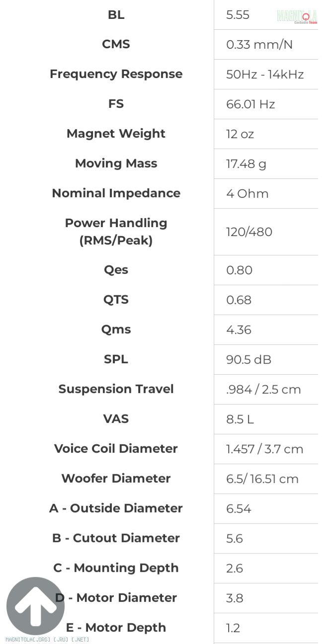Select the BL specification label
The image size is (327, 644).
(x=116, y=15)
